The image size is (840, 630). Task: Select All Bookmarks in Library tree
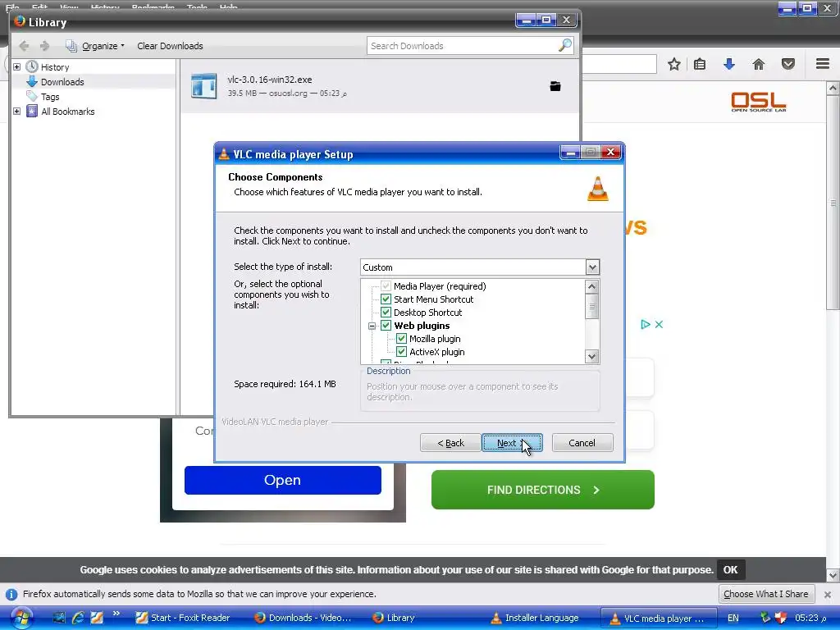point(68,112)
